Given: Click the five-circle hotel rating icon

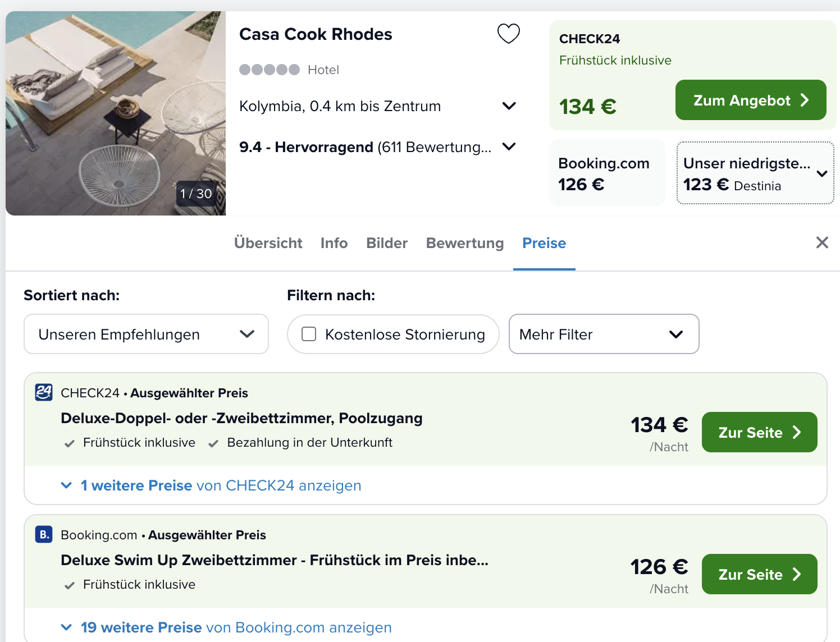Looking at the screenshot, I should [x=270, y=70].
